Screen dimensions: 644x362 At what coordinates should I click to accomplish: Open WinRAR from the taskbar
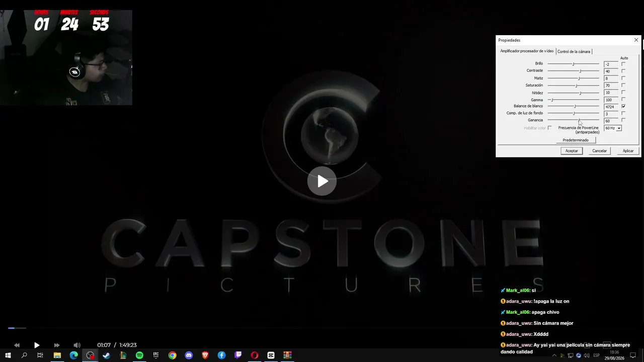[287, 355]
